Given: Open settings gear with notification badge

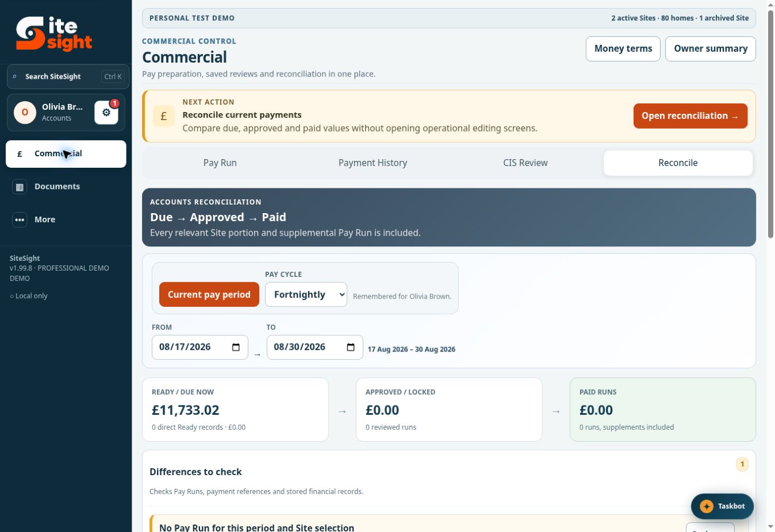Looking at the screenshot, I should tap(106, 113).
